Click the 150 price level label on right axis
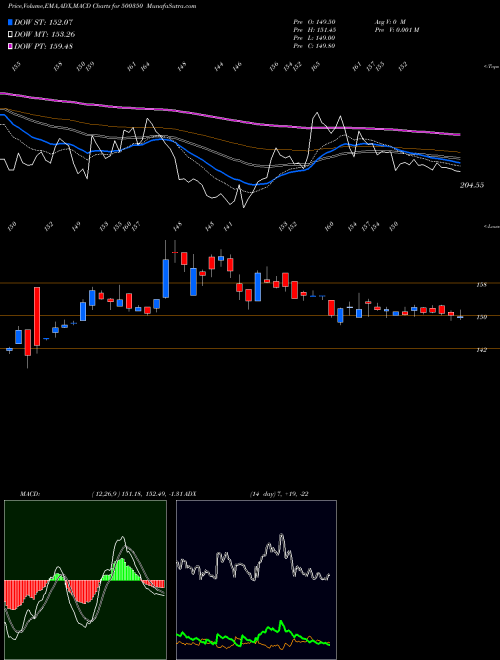This screenshot has height=660, width=500. 481,317
